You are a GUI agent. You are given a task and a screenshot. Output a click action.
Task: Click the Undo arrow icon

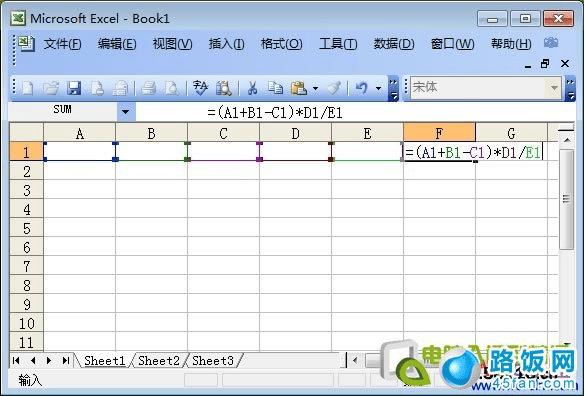pos(361,88)
